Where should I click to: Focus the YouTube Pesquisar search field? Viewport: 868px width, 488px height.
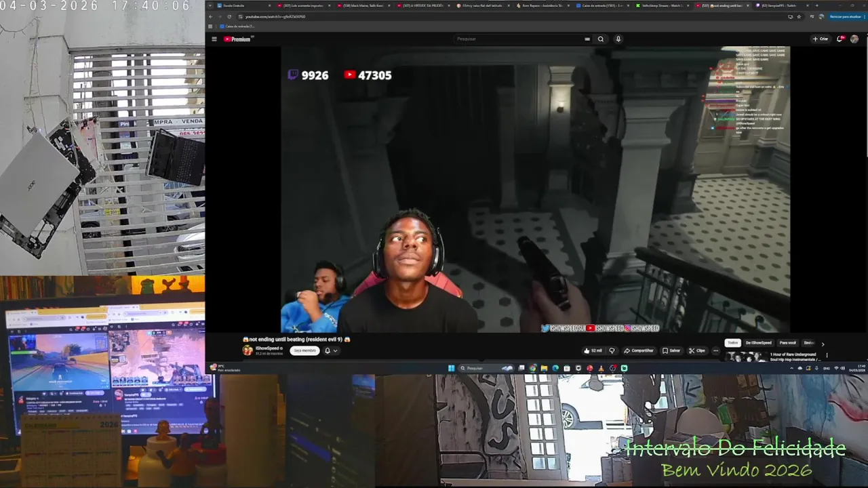pos(522,39)
